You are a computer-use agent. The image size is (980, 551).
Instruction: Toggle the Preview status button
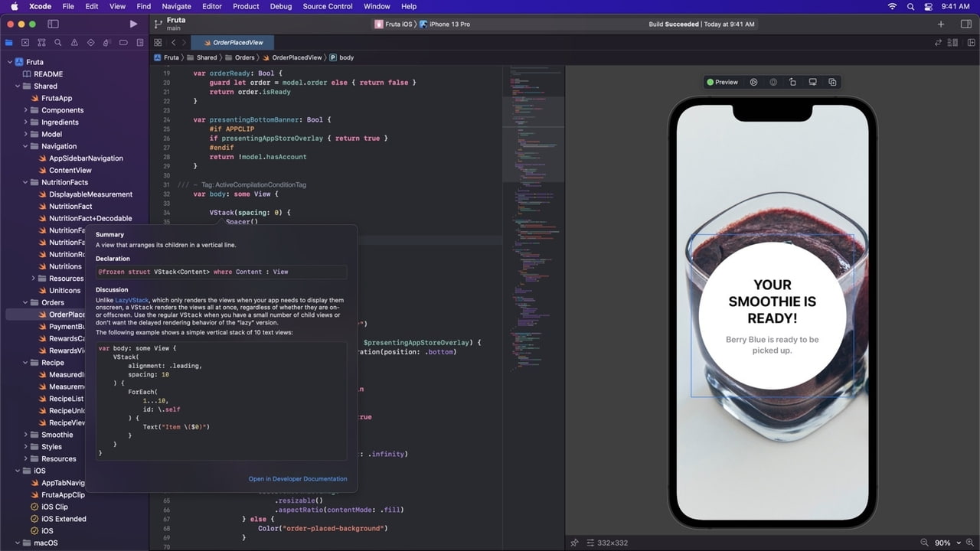pos(722,82)
